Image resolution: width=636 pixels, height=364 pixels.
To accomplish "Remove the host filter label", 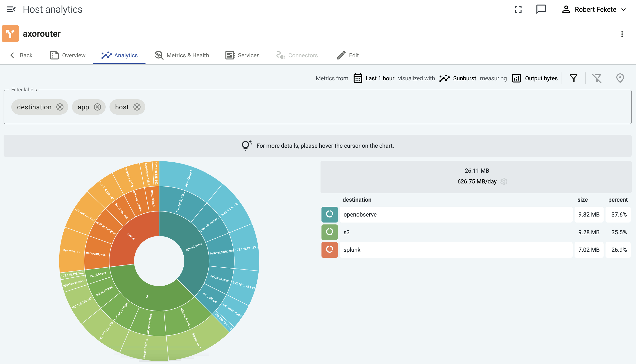I will click(x=137, y=107).
